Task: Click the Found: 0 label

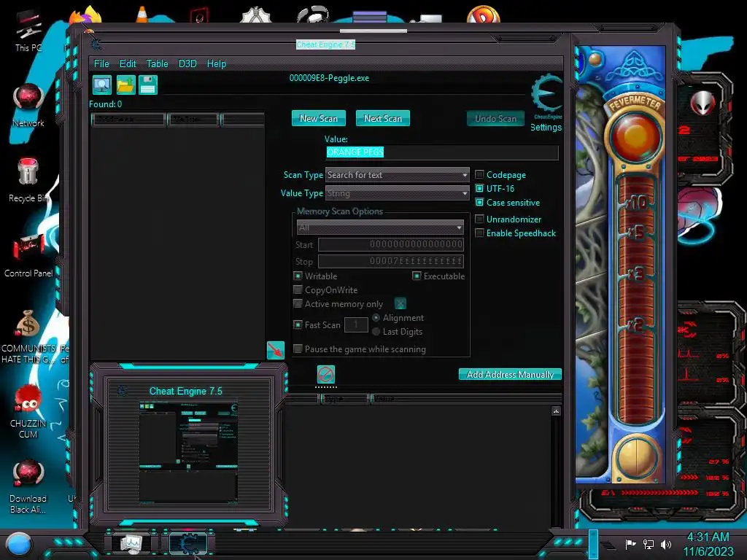Action: click(105, 104)
